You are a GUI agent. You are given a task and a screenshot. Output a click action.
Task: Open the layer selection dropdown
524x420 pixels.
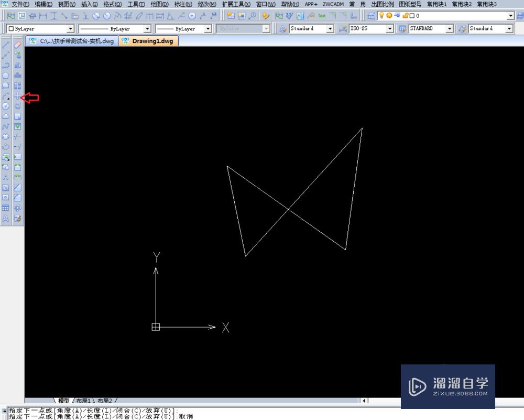[x=511, y=16]
